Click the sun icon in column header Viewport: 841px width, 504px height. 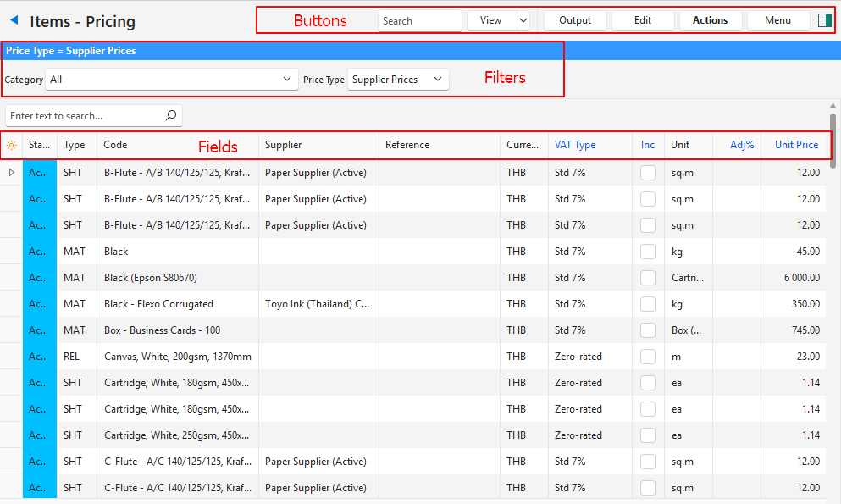point(11,145)
